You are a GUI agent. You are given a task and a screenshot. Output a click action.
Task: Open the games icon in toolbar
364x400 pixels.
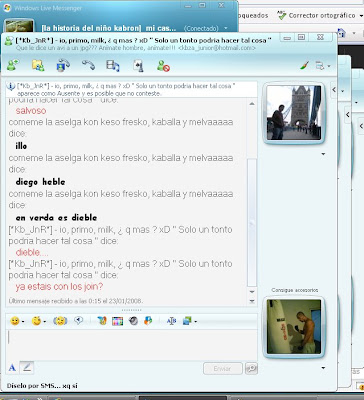click(x=138, y=65)
